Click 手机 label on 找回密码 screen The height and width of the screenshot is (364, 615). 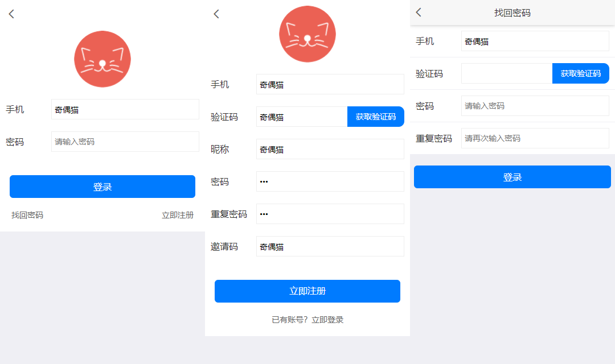425,41
